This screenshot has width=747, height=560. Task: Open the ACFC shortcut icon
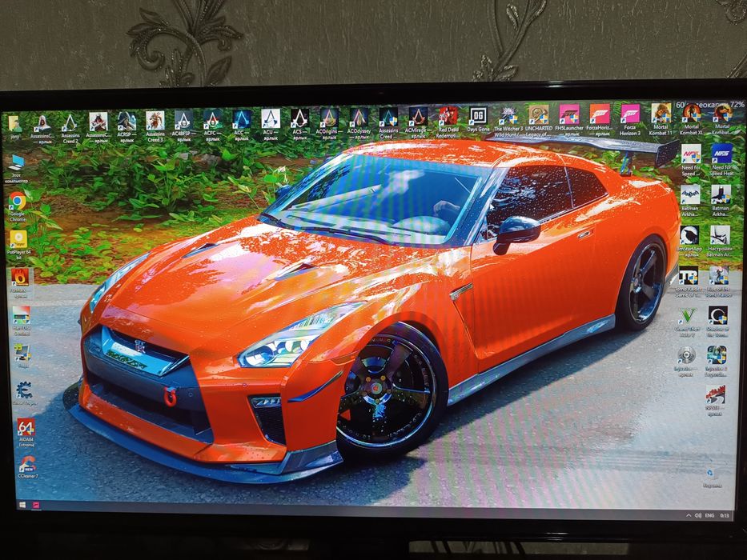[x=212, y=126]
